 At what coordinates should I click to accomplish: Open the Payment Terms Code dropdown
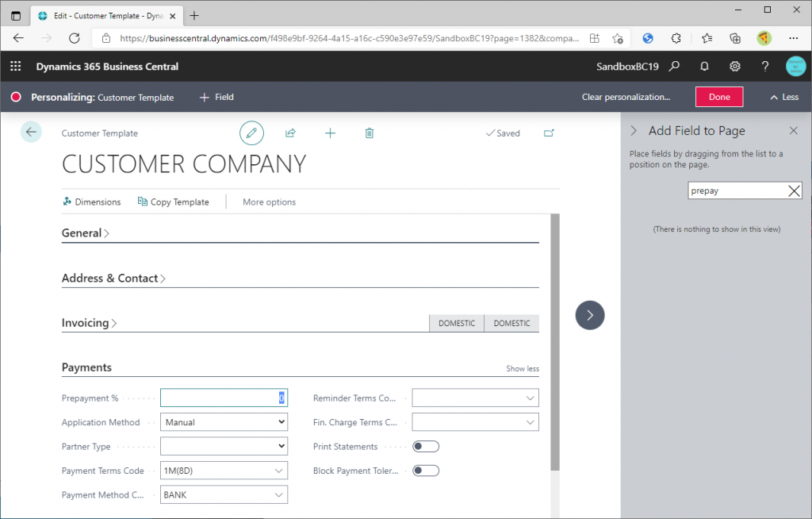[278, 471]
